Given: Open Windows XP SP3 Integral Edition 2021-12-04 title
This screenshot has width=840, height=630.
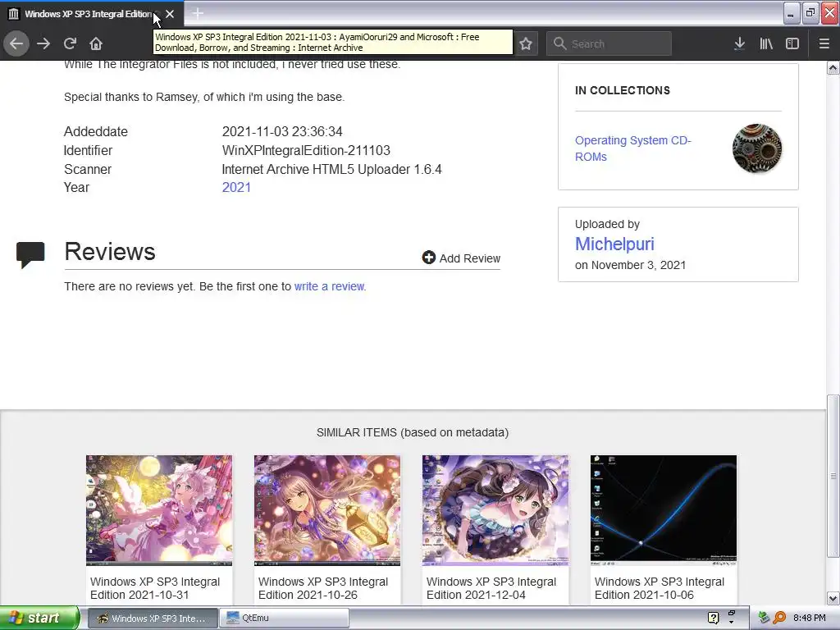Looking at the screenshot, I should click(x=491, y=588).
